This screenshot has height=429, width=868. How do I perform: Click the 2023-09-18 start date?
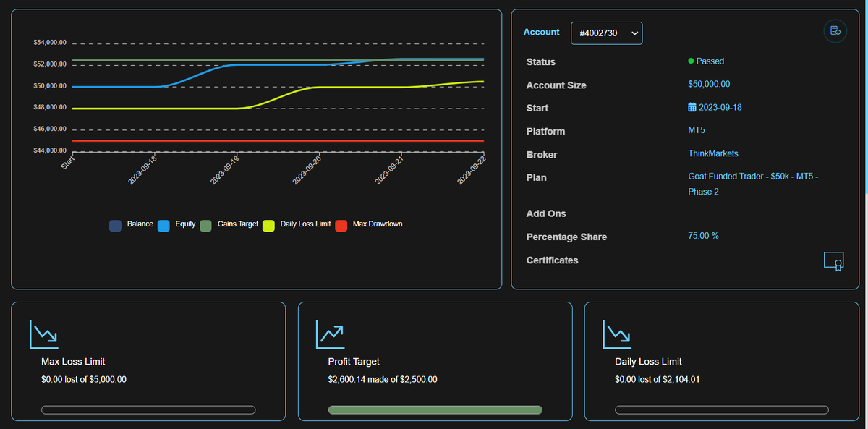click(x=720, y=108)
